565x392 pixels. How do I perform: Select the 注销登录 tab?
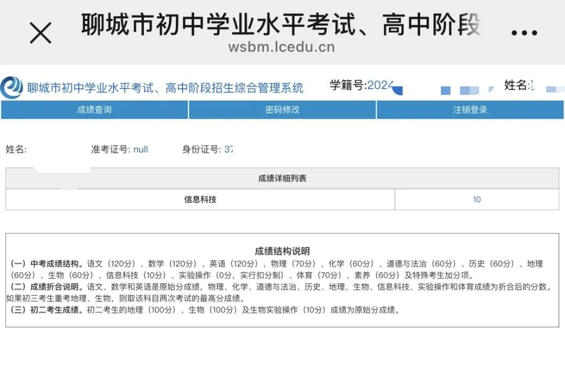(x=470, y=109)
